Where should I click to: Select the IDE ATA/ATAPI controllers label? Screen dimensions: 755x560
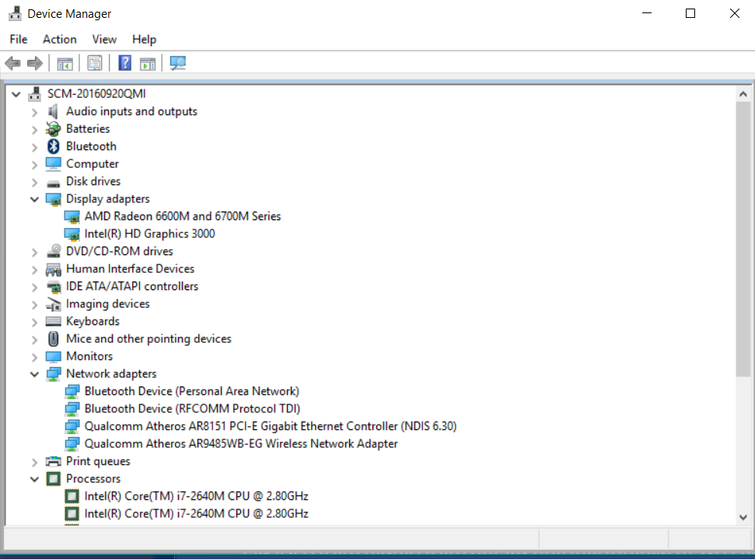[x=132, y=286]
